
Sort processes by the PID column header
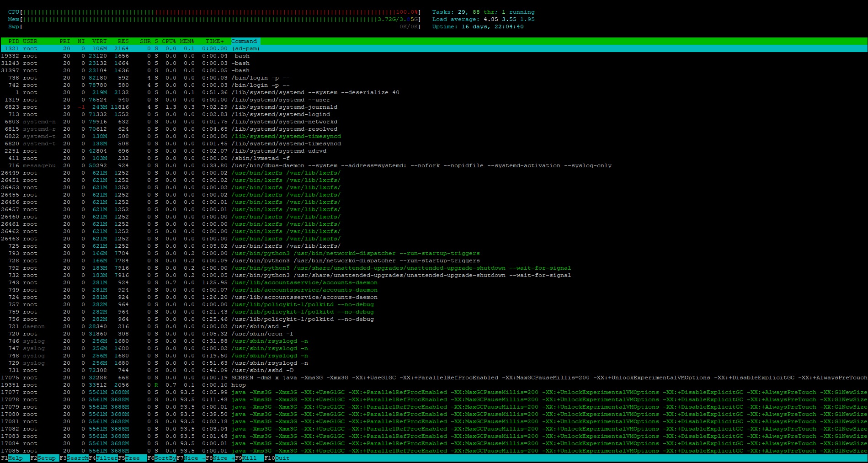click(x=13, y=41)
